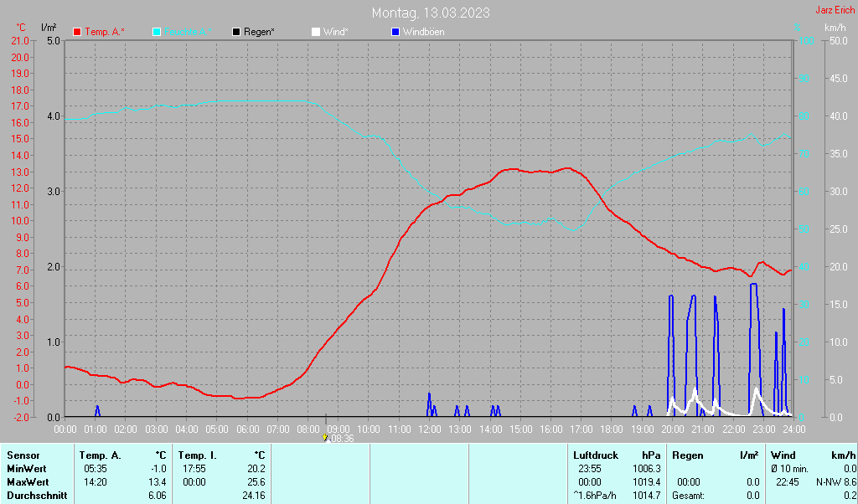Click the yellow sunrise marker at 08:36
This screenshot has width=858, height=504.
325,437
